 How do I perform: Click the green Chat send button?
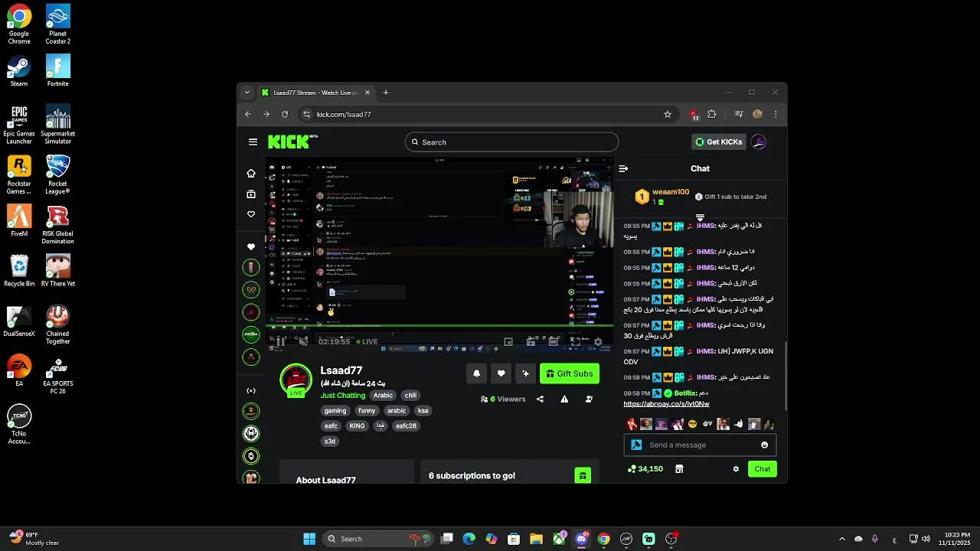tap(763, 469)
